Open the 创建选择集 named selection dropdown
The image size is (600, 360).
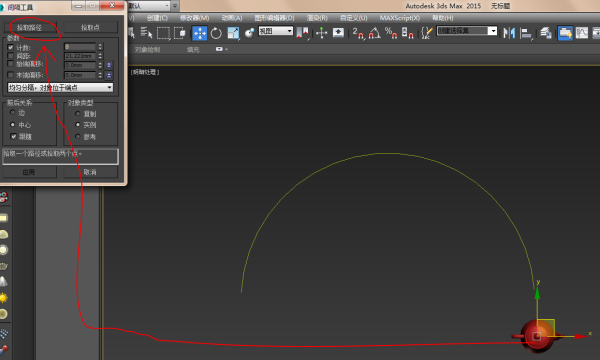[x=467, y=31]
